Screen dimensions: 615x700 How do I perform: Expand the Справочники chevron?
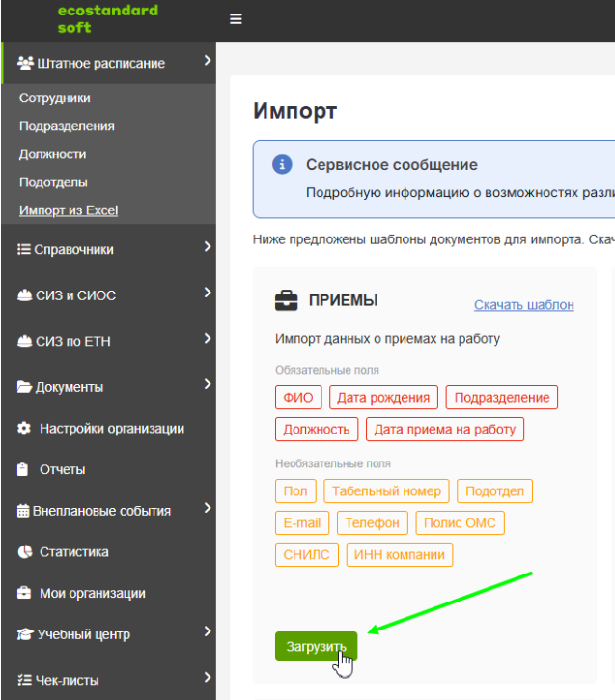(207, 246)
